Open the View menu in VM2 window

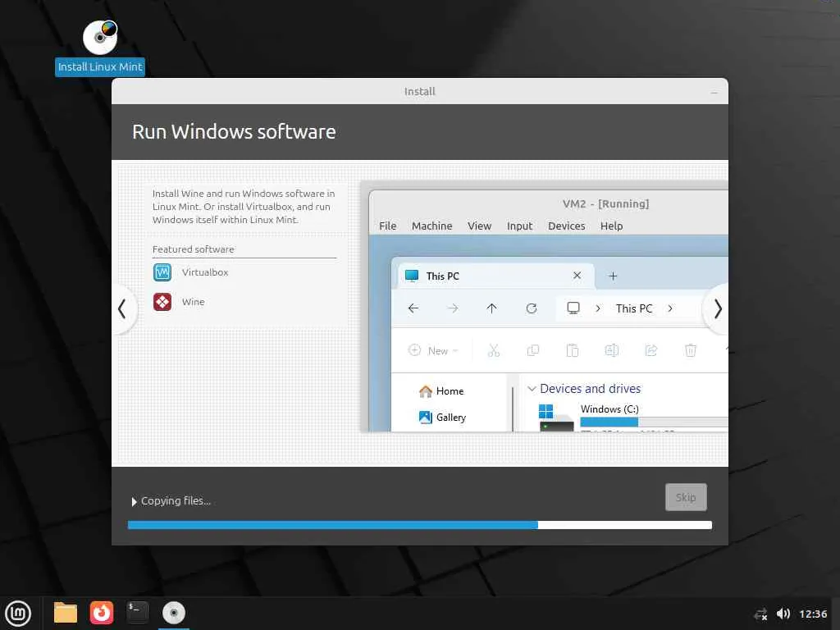[479, 226]
